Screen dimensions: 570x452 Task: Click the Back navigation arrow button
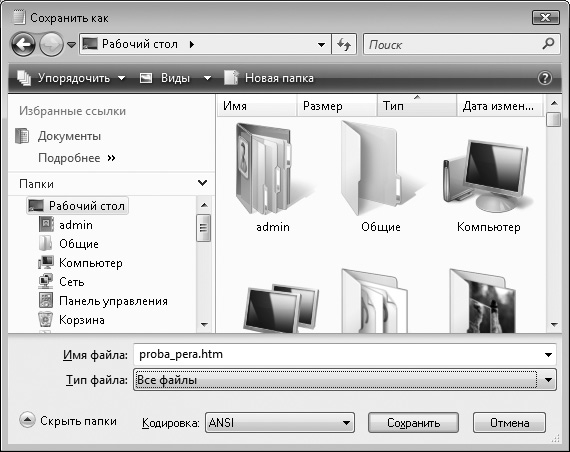[x=23, y=44]
